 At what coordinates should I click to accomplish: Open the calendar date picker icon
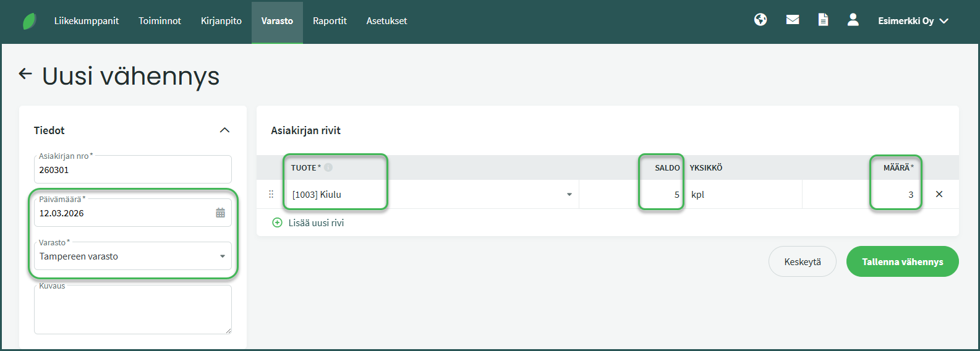220,213
